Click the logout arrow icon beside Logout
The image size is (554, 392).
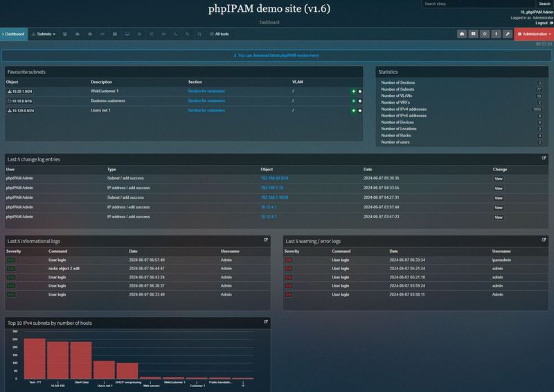click(551, 23)
